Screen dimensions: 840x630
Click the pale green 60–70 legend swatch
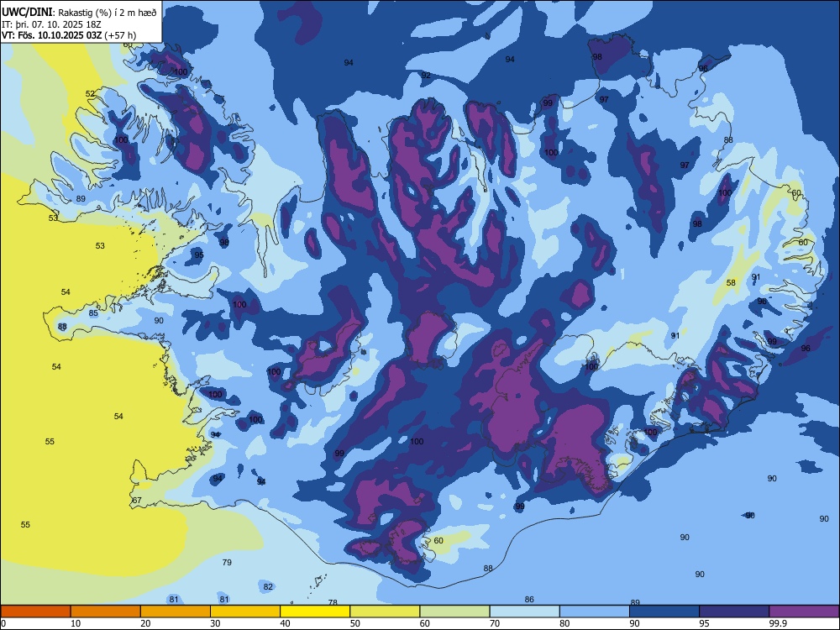(x=454, y=612)
